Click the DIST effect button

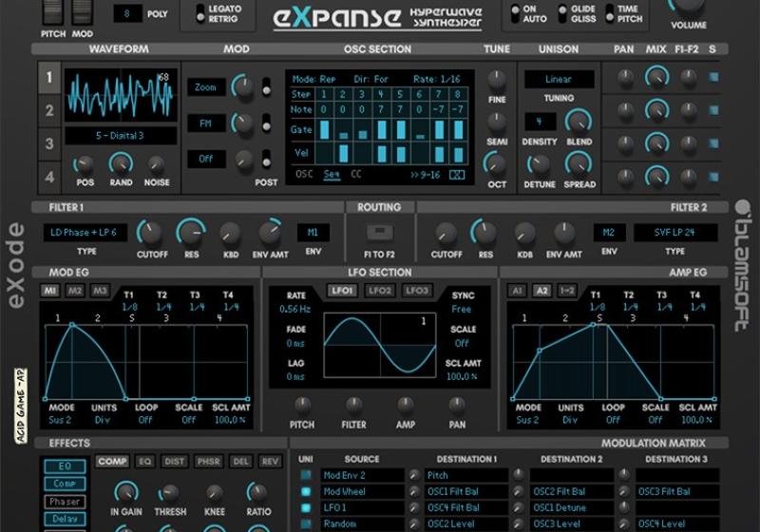(174, 462)
